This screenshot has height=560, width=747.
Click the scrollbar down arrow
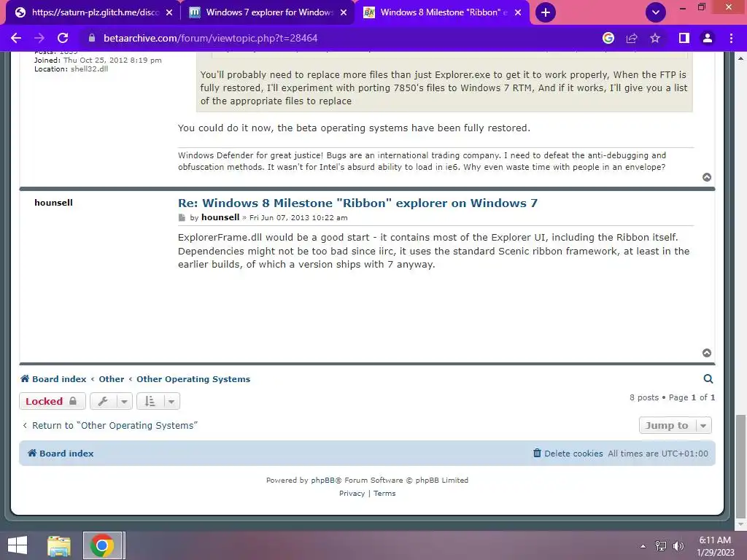[x=740, y=524]
